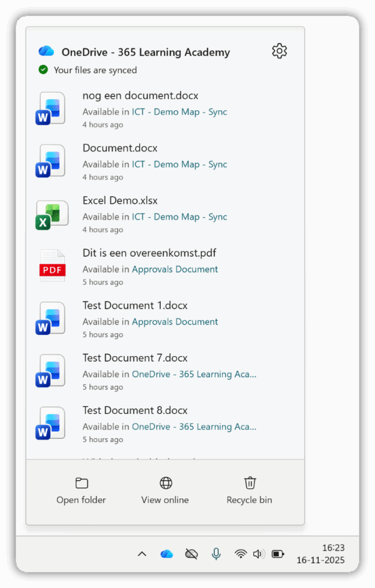The height and width of the screenshot is (588, 375).
Task: Open ICT - Demo Map - Sync link under Document.docx
Action: (x=179, y=164)
